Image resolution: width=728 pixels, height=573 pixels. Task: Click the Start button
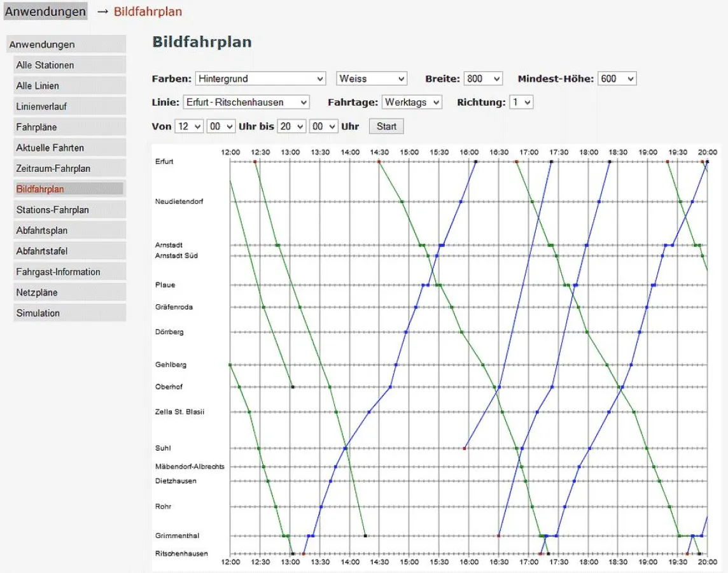click(386, 126)
